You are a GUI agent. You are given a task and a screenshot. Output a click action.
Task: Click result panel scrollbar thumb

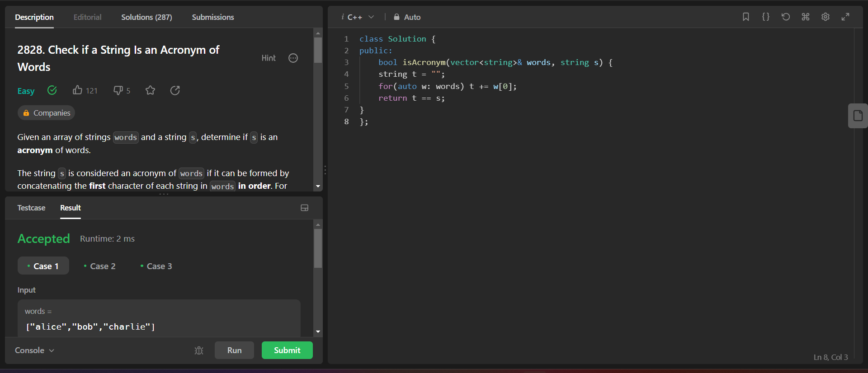coord(318,248)
